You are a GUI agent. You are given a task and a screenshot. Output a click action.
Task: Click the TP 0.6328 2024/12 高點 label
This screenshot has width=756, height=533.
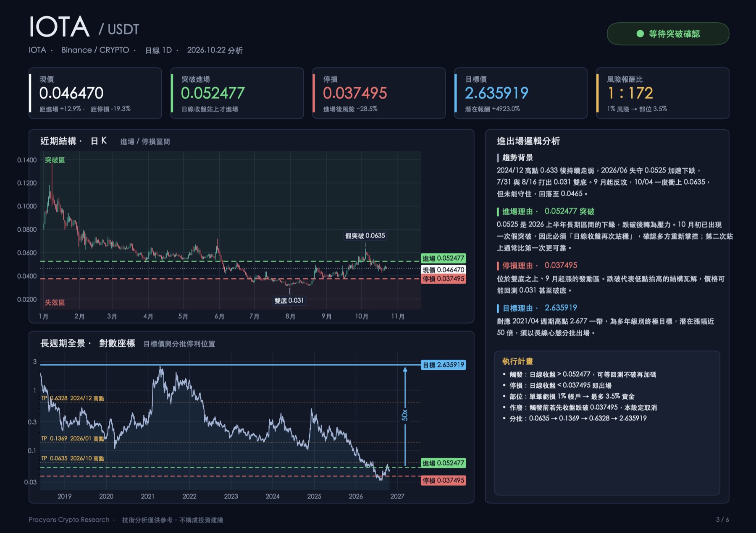pyautogui.click(x=73, y=398)
